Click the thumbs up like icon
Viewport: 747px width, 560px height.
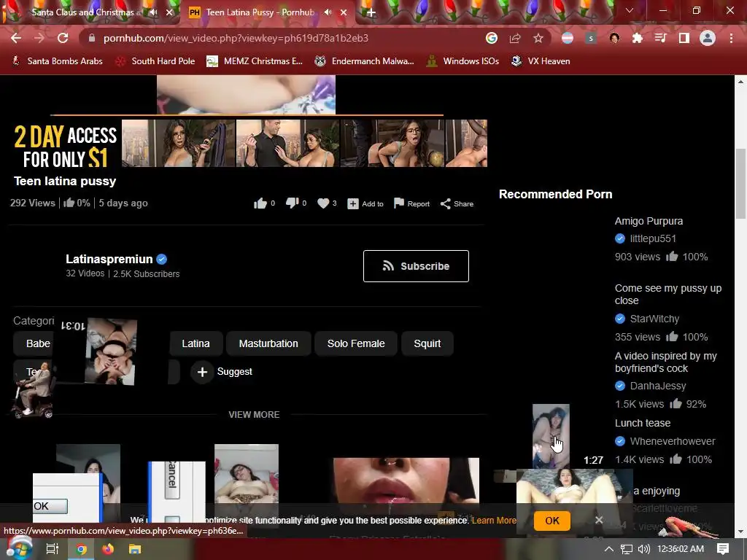tap(260, 204)
